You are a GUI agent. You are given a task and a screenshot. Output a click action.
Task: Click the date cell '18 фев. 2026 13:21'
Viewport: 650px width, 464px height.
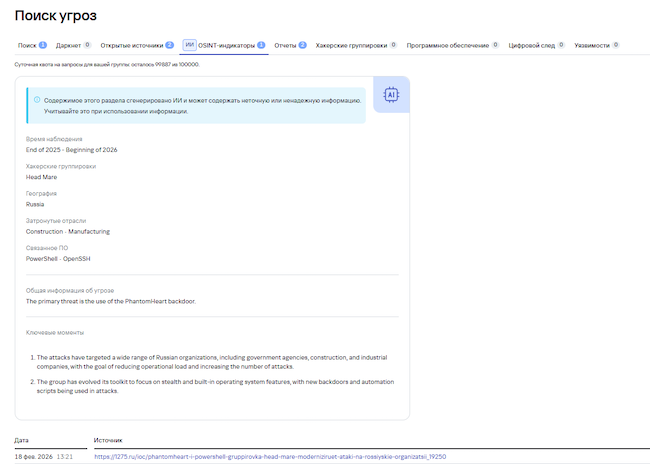[x=44, y=457]
